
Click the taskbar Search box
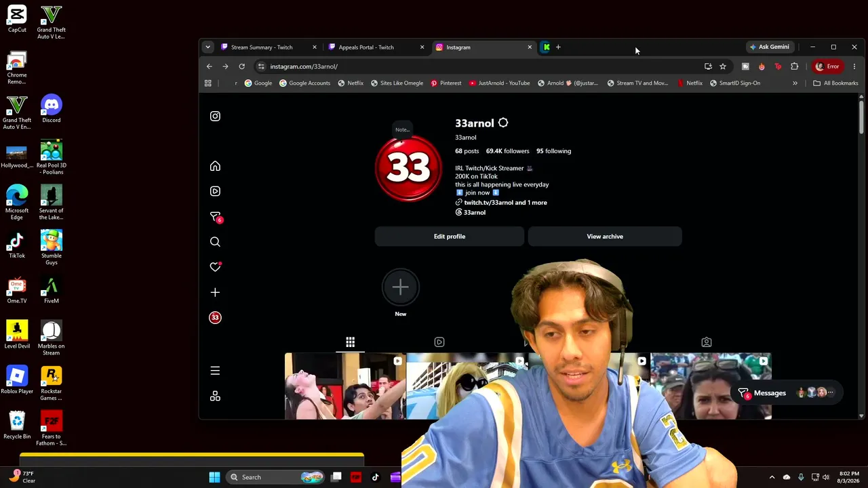pos(275,477)
